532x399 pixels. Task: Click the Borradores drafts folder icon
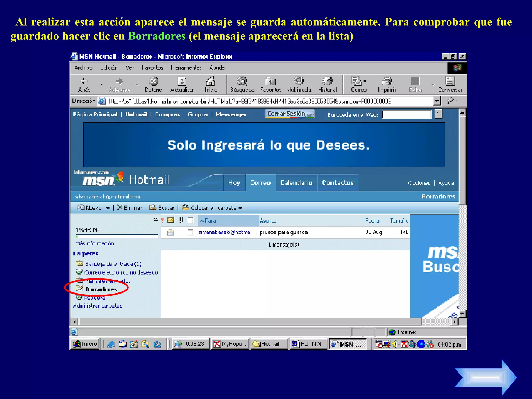79,289
